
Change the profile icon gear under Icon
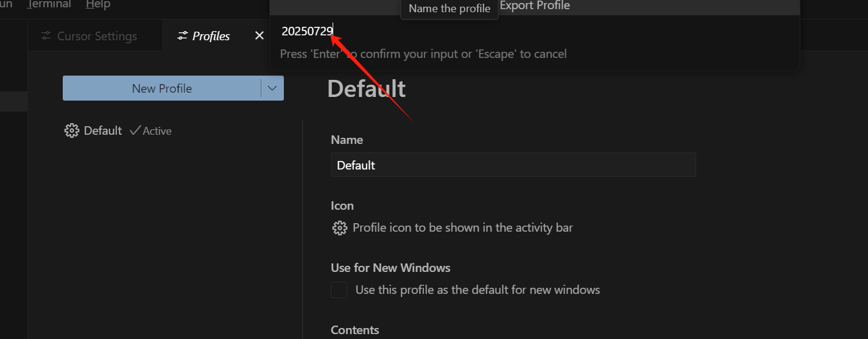click(339, 228)
